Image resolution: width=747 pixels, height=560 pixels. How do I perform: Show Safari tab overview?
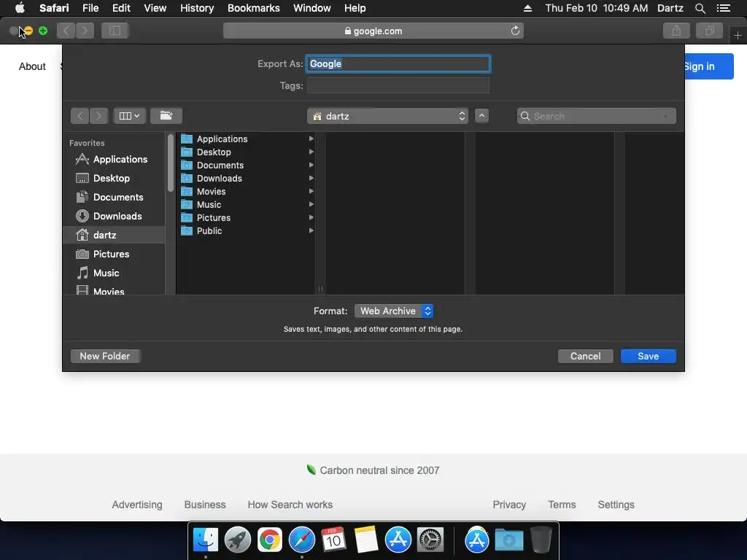coord(709,31)
